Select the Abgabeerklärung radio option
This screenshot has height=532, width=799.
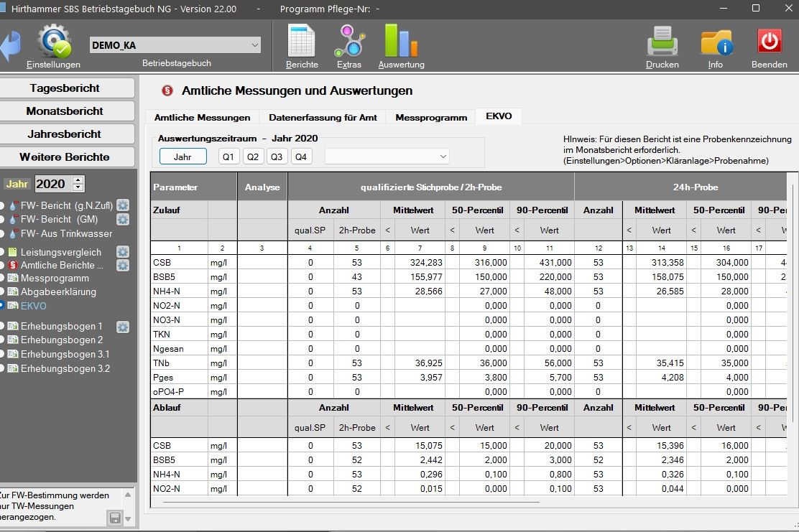pyautogui.click(x=2, y=292)
